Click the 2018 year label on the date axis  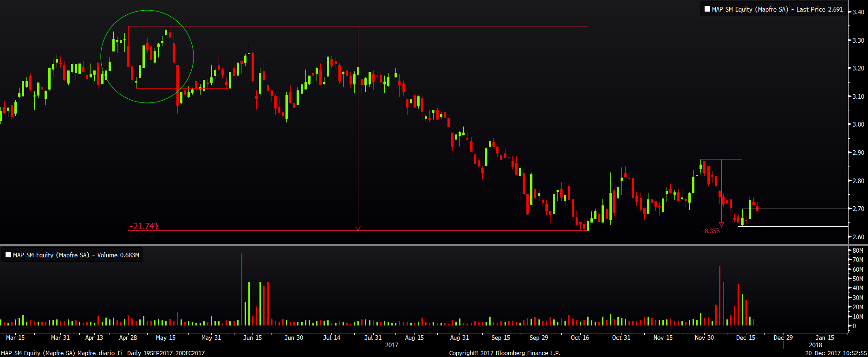click(x=815, y=345)
